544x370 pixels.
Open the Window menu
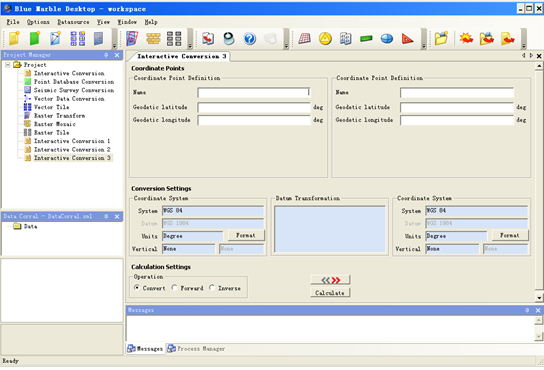[x=127, y=22]
